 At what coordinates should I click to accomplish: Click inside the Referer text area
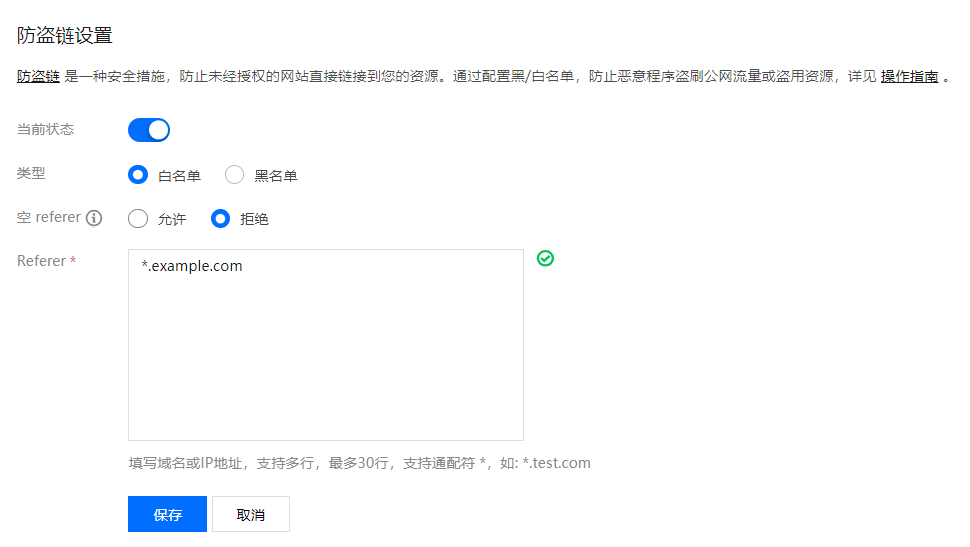pyautogui.click(x=325, y=360)
